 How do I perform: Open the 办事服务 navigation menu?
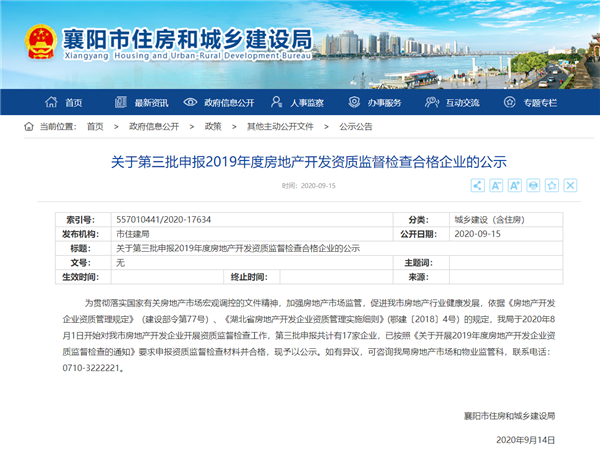pyautogui.click(x=375, y=103)
